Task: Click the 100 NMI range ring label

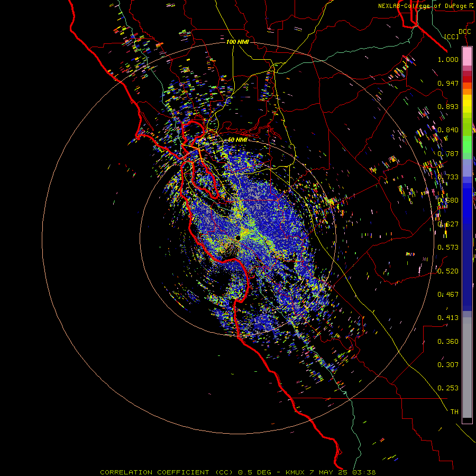Action: click(237, 42)
